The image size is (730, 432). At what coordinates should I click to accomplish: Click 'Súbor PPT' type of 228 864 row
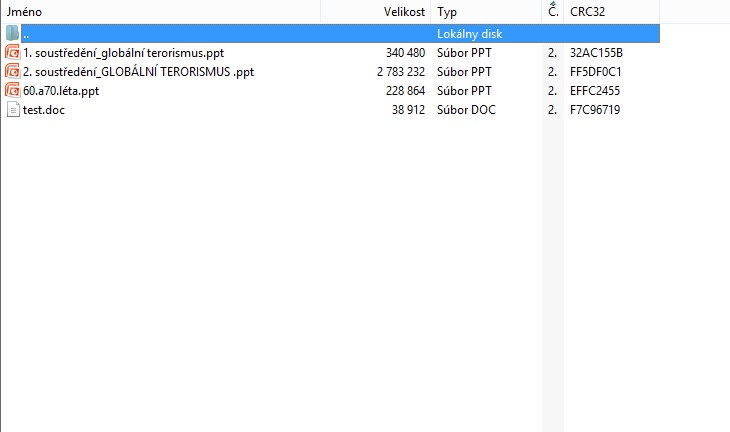point(464,91)
